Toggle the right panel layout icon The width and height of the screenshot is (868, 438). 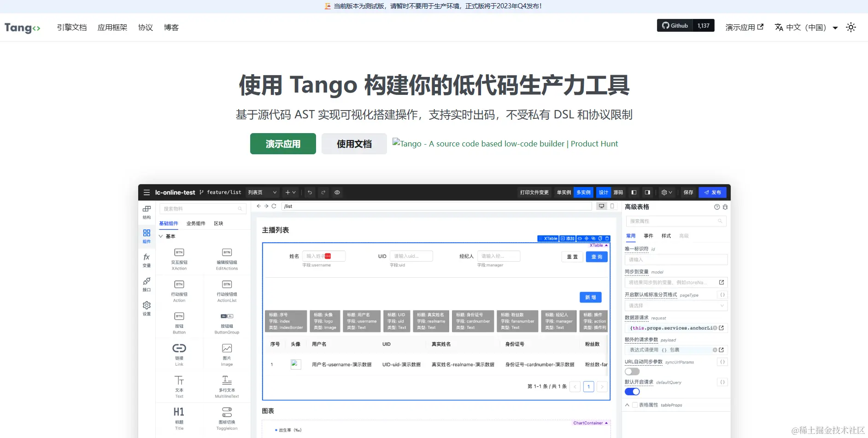click(647, 193)
